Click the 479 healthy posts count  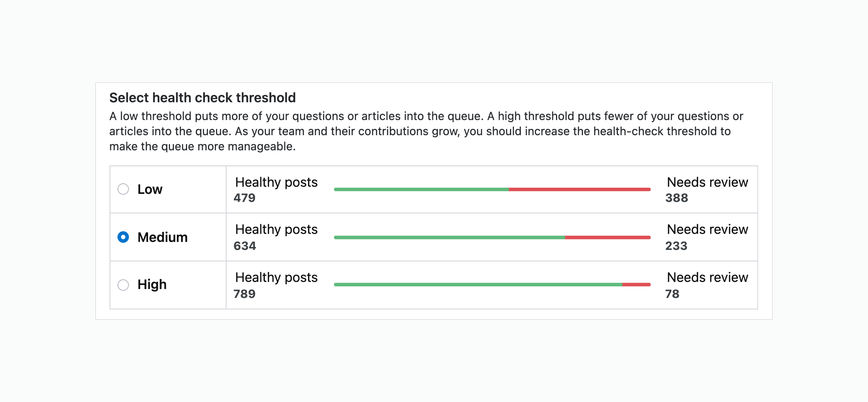(x=245, y=198)
